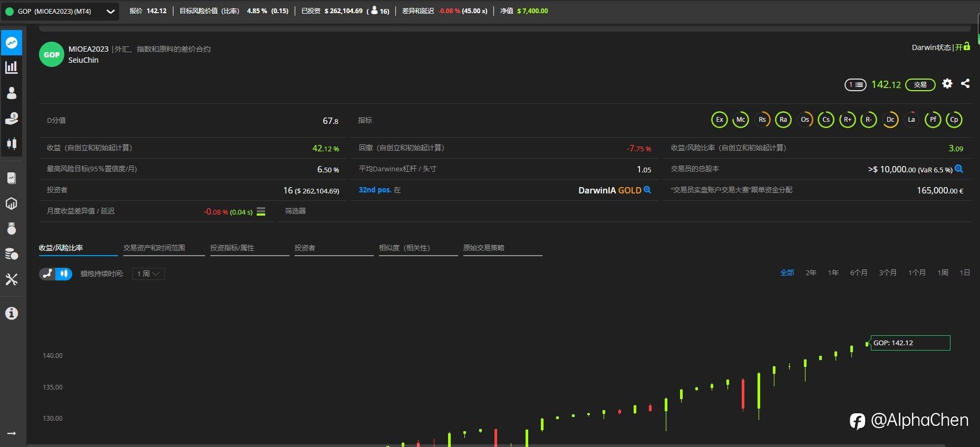The width and height of the screenshot is (980, 447).
Task: Click the magnifier beside VaR 6.5 %
Action: [959, 169]
